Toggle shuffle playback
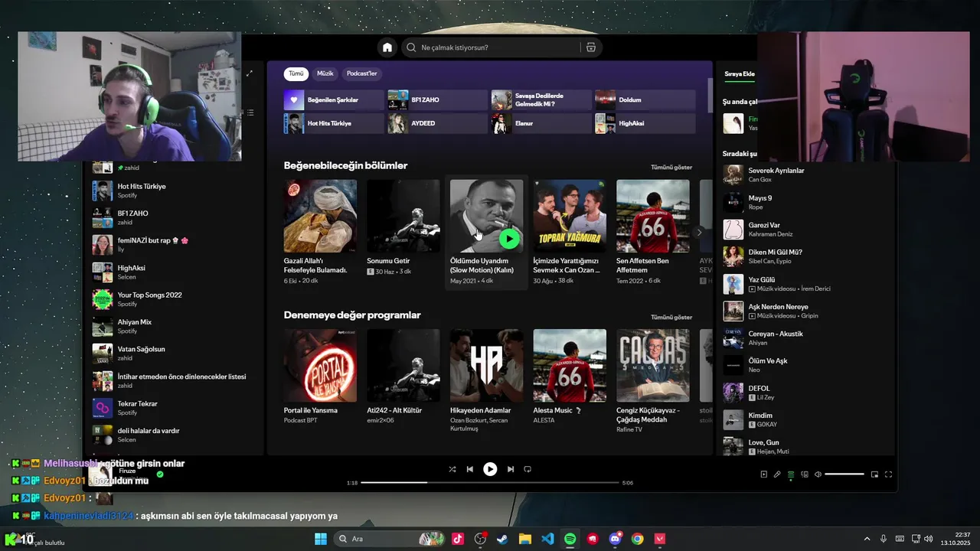 452,469
